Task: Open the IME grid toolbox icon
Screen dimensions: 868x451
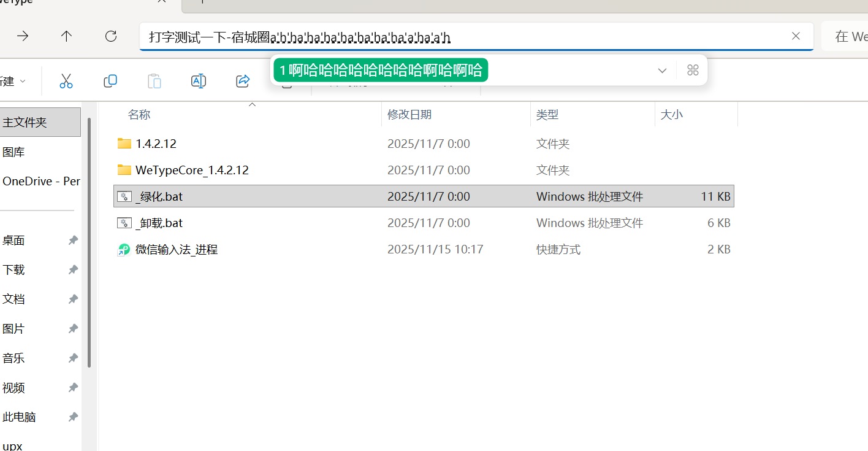Action: [693, 70]
